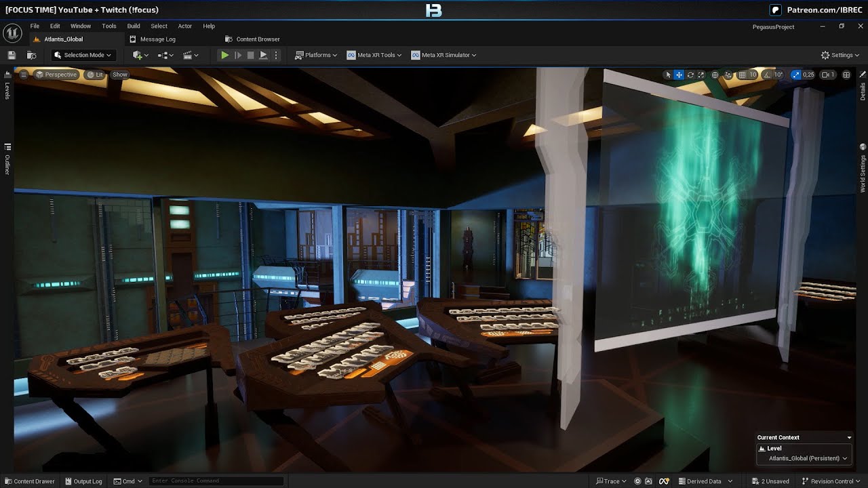Open the Details side panel tab

pyautogui.click(x=863, y=86)
